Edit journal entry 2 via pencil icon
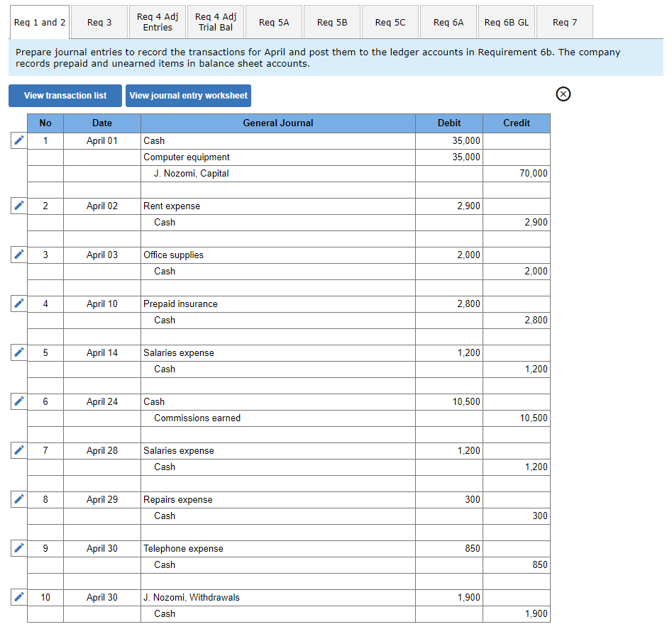The image size is (672, 629). (x=19, y=206)
